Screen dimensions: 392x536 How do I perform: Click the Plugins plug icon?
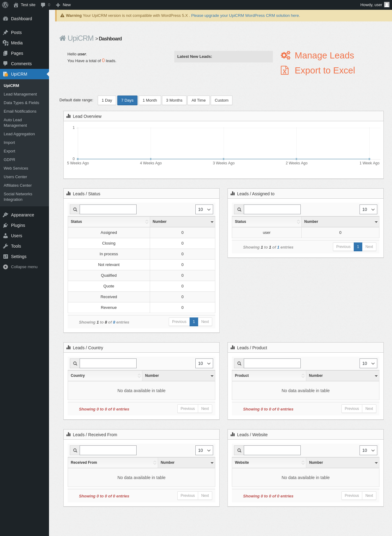(6, 225)
